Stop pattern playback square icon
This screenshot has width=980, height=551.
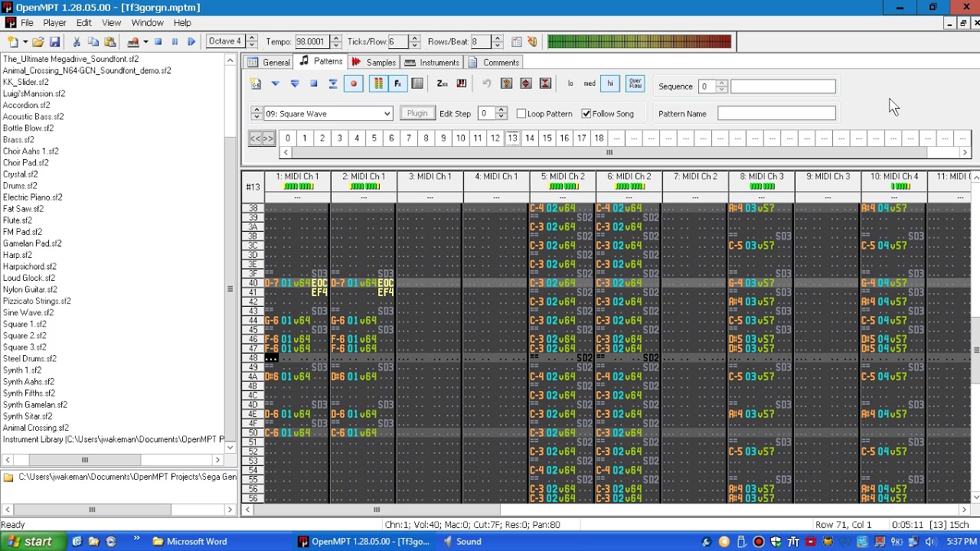tap(314, 83)
